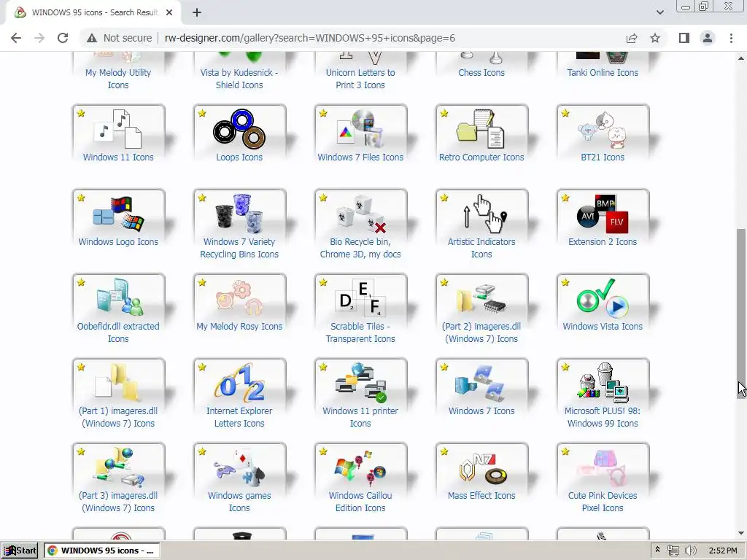
Task: Click Windows 7 Variety Recycling Bins thumbnail
Action: [239, 213]
